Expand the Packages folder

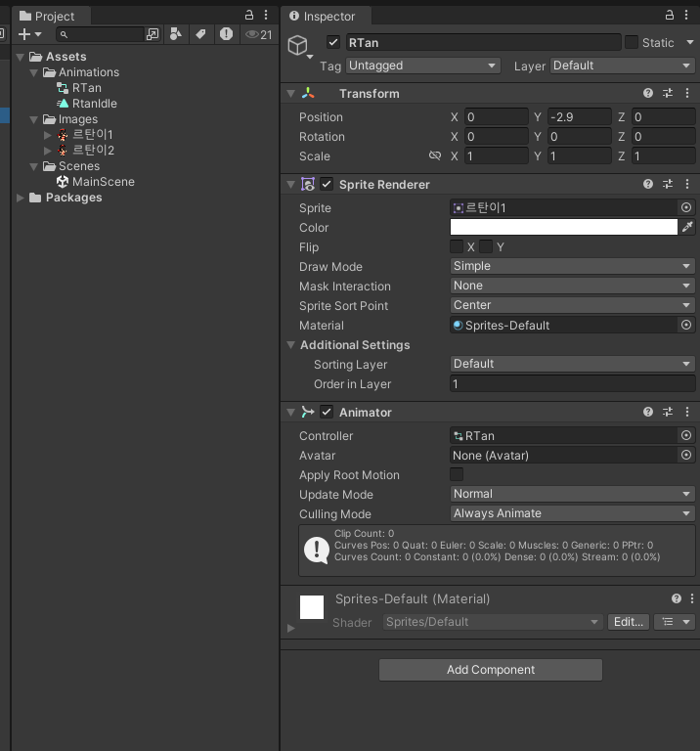pyautogui.click(x=21, y=198)
